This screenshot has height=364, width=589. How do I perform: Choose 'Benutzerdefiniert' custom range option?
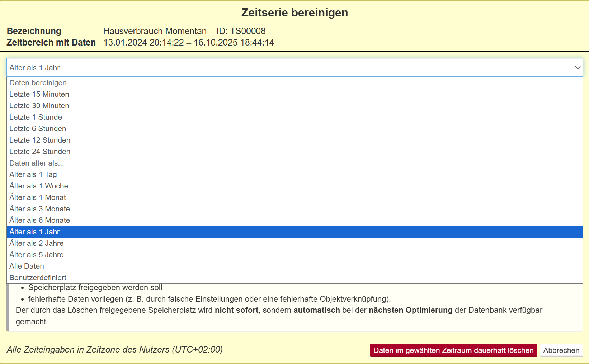coord(38,278)
